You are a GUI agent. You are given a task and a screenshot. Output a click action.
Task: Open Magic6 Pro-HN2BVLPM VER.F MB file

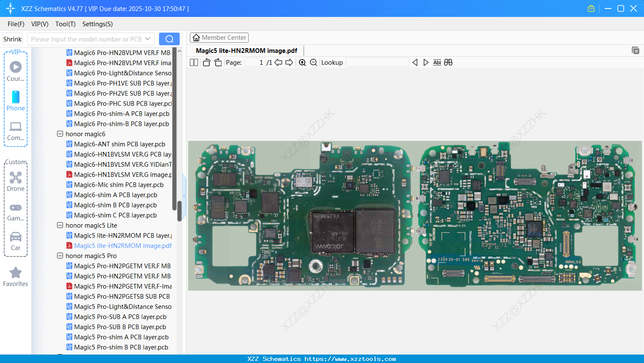[119, 52]
